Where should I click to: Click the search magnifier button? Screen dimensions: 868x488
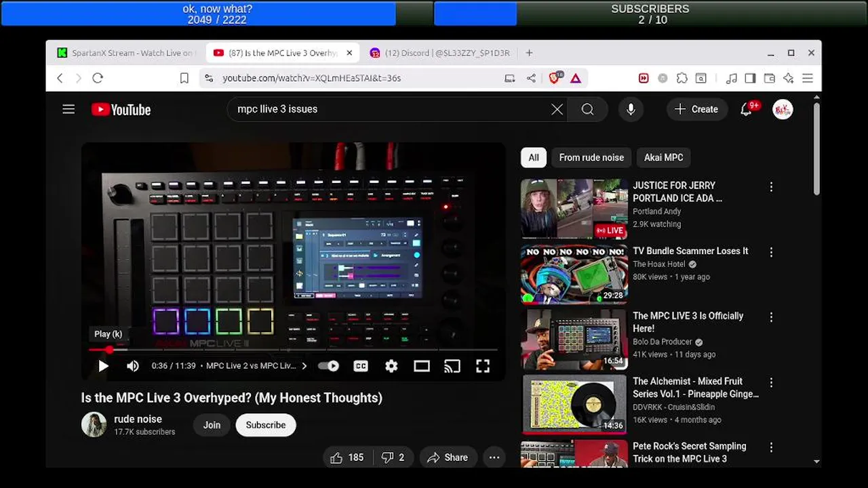(587, 109)
